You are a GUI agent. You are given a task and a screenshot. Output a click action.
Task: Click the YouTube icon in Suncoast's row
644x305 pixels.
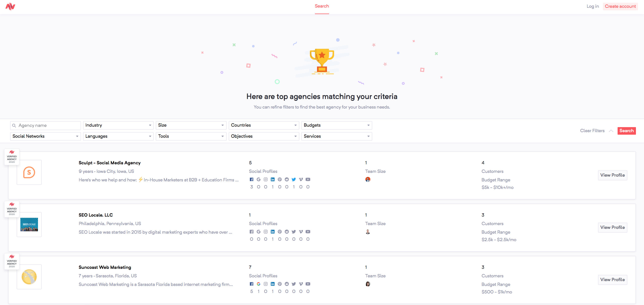point(308,284)
